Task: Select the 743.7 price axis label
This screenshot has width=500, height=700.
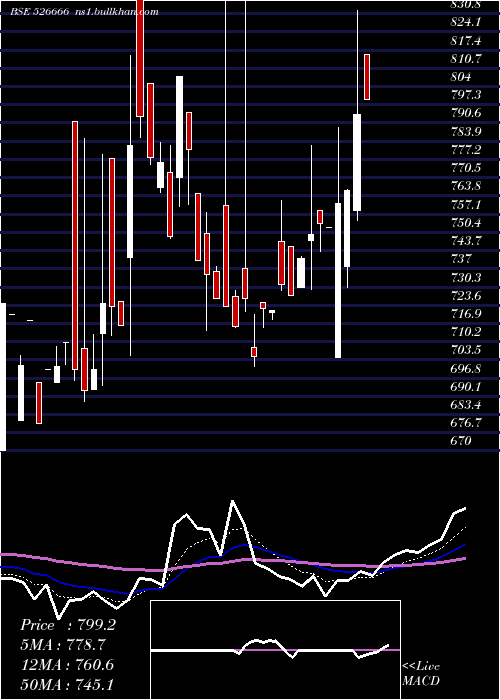Action: click(466, 241)
